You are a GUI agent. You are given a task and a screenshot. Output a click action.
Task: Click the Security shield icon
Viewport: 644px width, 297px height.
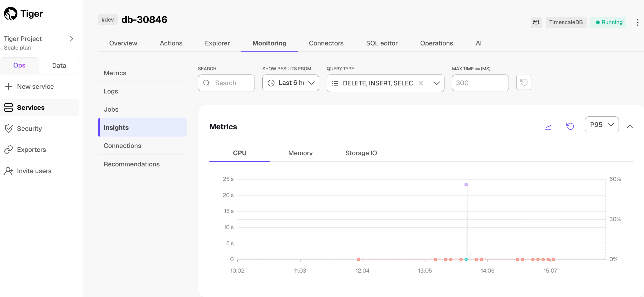click(9, 129)
